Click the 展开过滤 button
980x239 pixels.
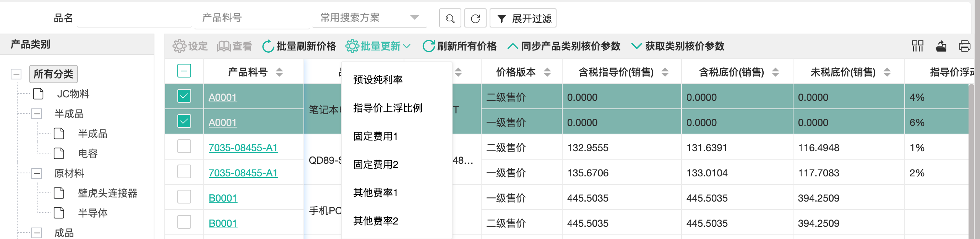pos(523,18)
